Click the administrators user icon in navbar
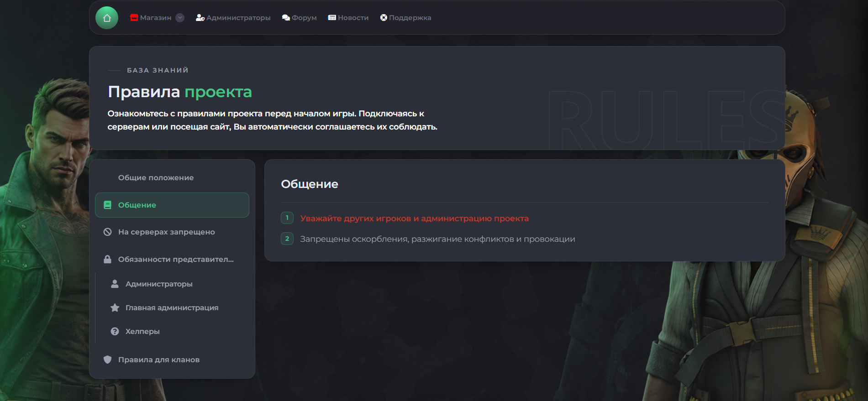 [200, 18]
